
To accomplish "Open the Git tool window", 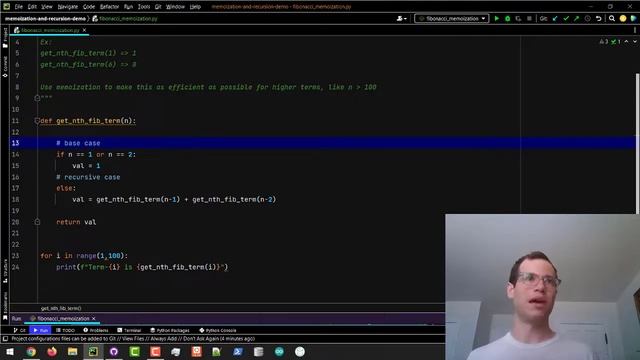I will point(20,330).
